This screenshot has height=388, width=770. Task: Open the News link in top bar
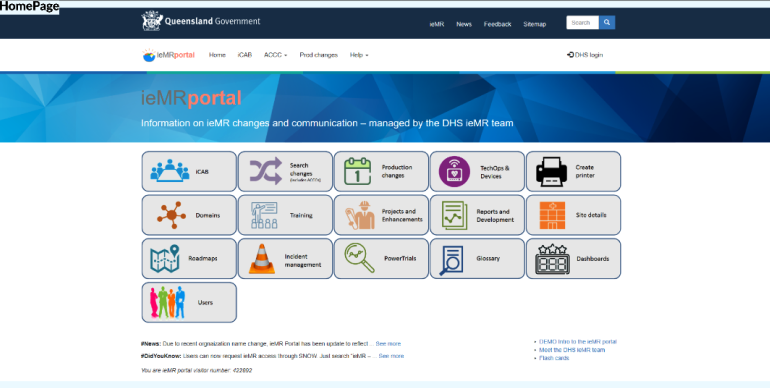[x=464, y=24]
